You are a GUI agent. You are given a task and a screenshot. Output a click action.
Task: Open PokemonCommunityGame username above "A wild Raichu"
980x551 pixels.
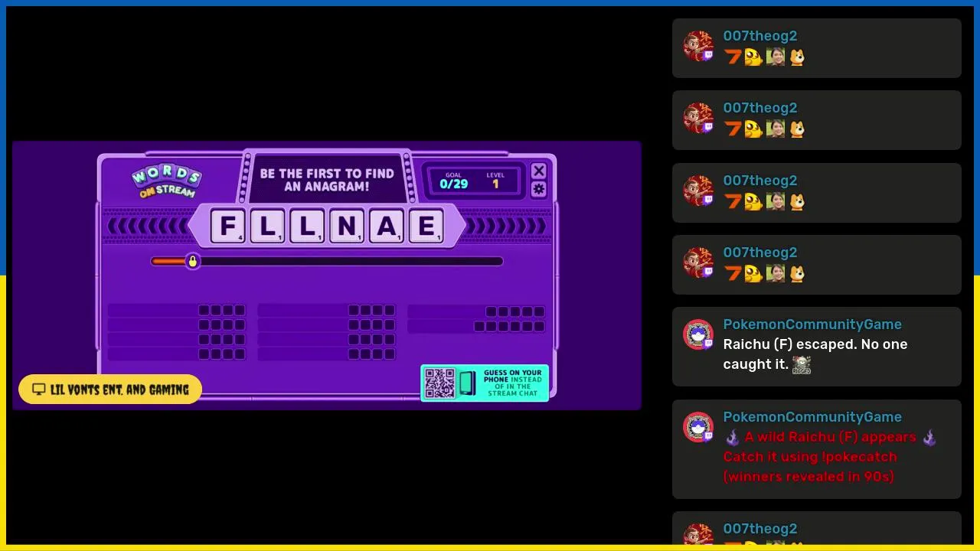[812, 417]
